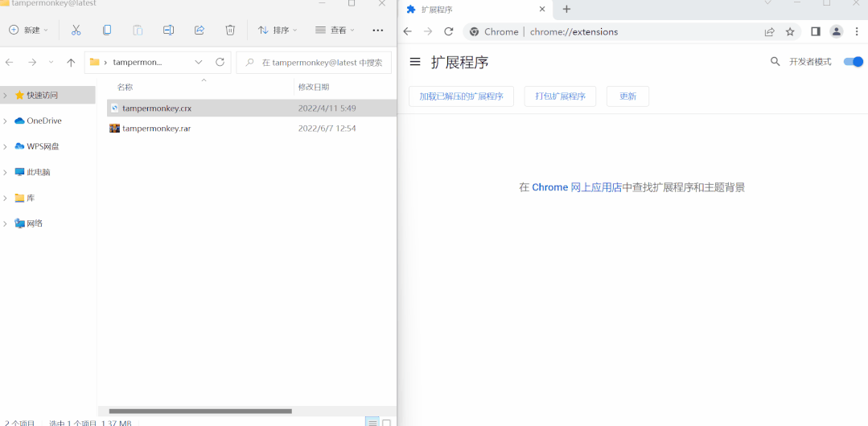
Task: Expand the 快速访问 tree node
Action: (x=5, y=95)
